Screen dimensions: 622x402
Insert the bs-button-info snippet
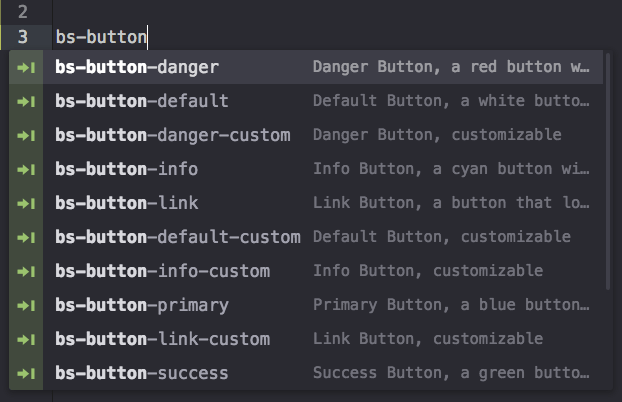(306, 169)
